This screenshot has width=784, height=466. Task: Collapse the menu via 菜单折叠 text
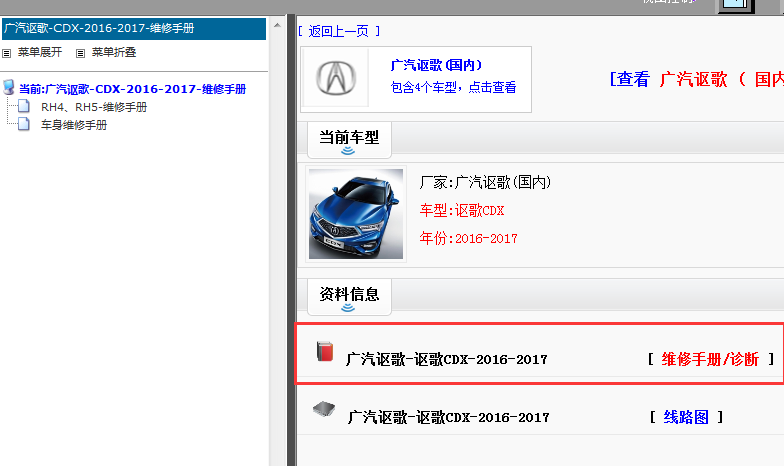tap(114, 52)
